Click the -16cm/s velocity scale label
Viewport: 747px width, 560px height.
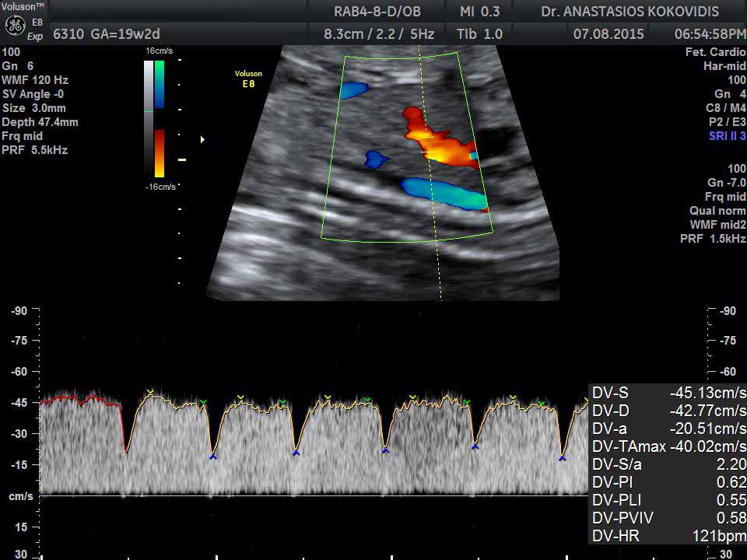click(x=160, y=187)
